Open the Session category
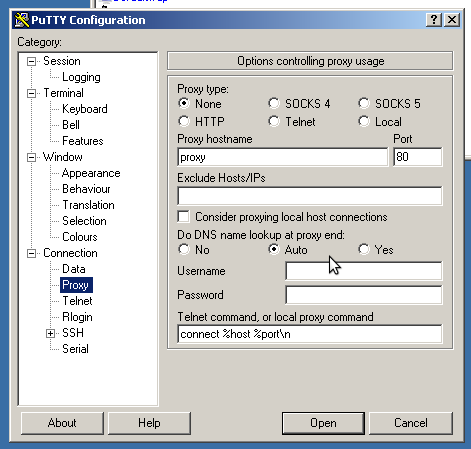This screenshot has width=471, height=449. click(62, 61)
